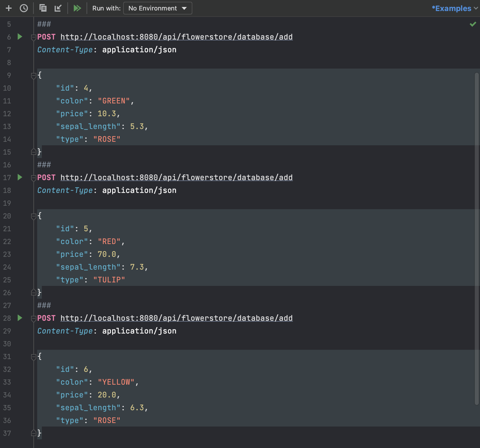Run the POST request on line 17
The image size is (480, 448).
[20, 177]
